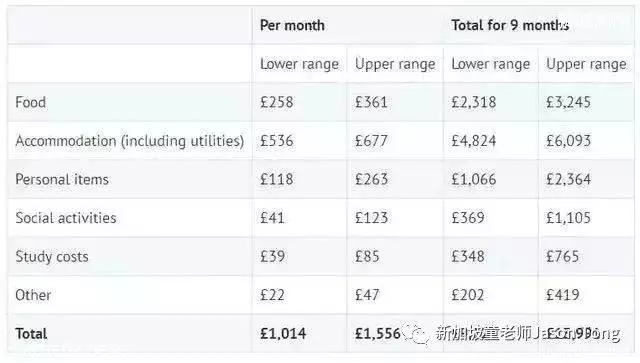This screenshot has width=640, height=363.
Task: Click the WeChat logo watermark icon
Action: [x=416, y=334]
